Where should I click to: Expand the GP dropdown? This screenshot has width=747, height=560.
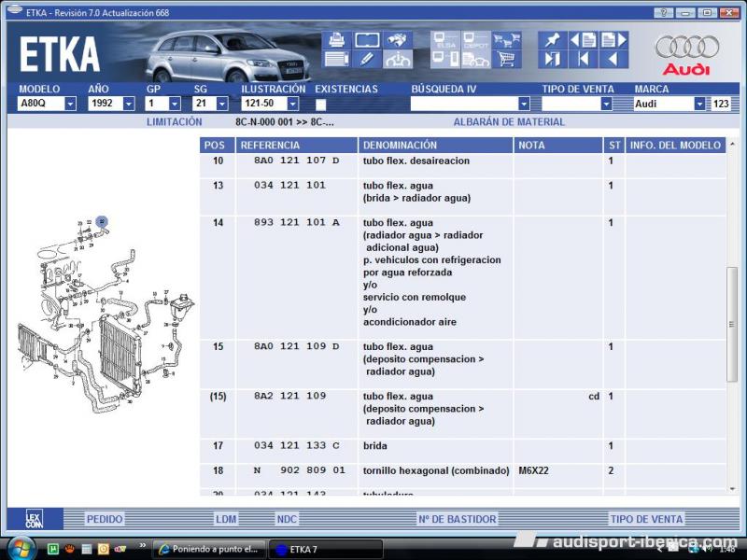[175, 104]
